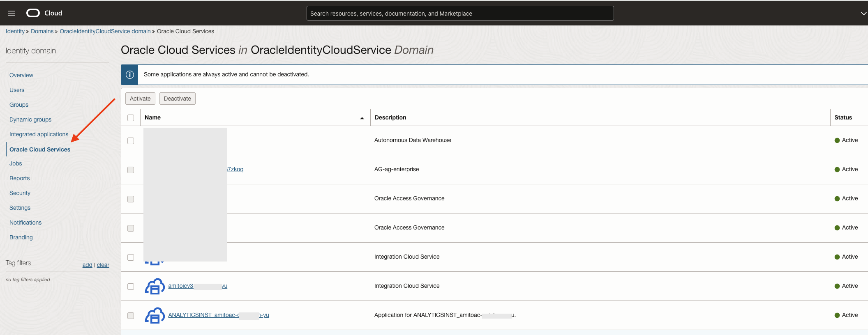
Task: Go to Dynamic groups in sidebar
Action: 30,119
